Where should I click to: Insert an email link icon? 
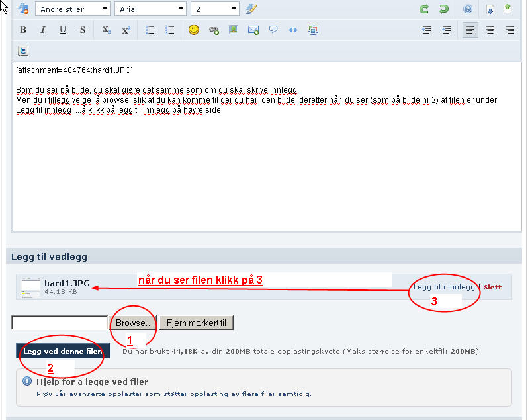pos(253,30)
